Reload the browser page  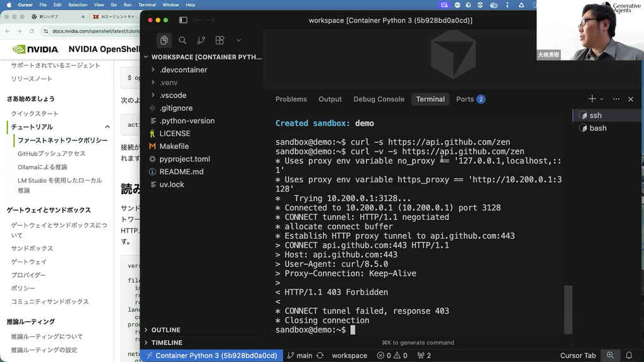tap(31, 31)
